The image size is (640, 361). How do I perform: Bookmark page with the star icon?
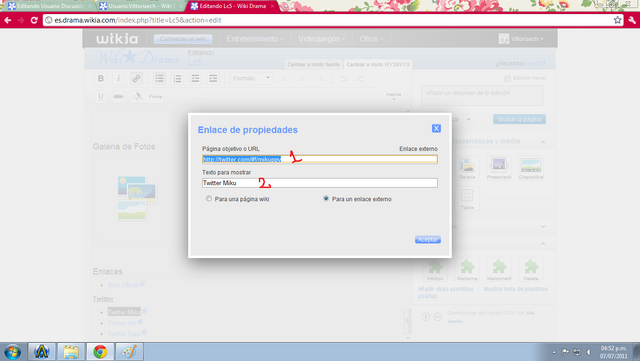click(618, 20)
